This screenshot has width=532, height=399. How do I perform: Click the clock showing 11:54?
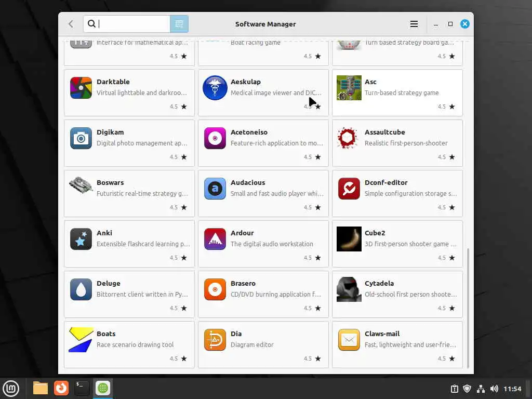[x=512, y=389]
